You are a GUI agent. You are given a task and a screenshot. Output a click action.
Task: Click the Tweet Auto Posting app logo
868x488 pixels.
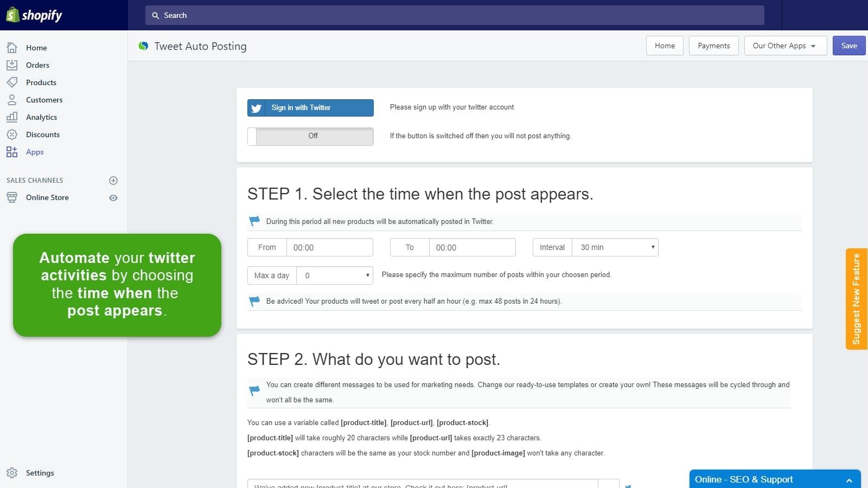[x=143, y=46]
